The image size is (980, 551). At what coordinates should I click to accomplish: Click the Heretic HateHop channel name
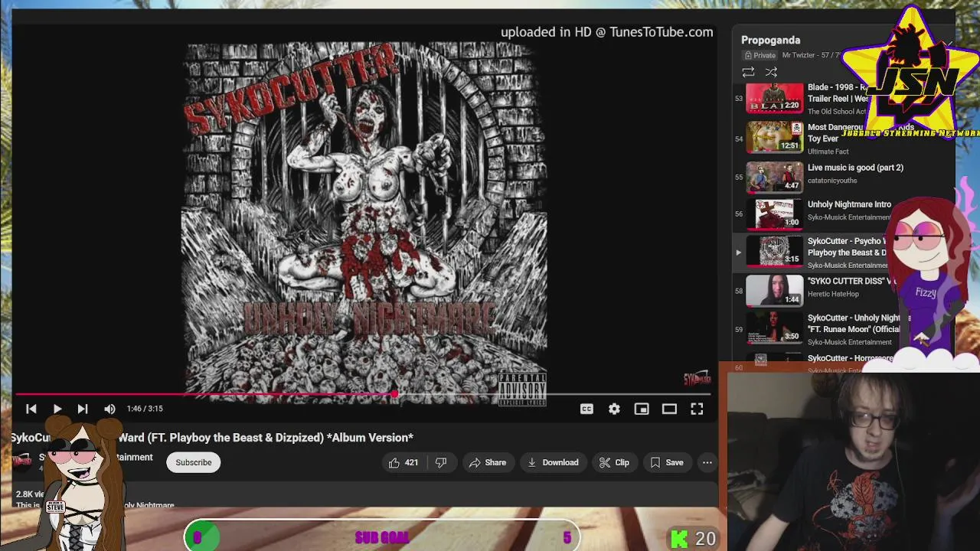click(x=833, y=294)
